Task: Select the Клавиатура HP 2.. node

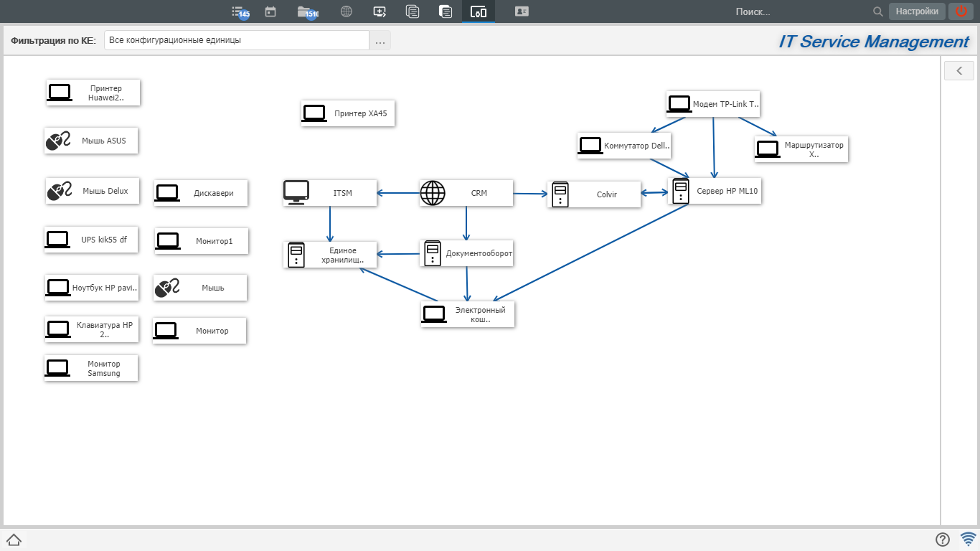Action: click(91, 329)
